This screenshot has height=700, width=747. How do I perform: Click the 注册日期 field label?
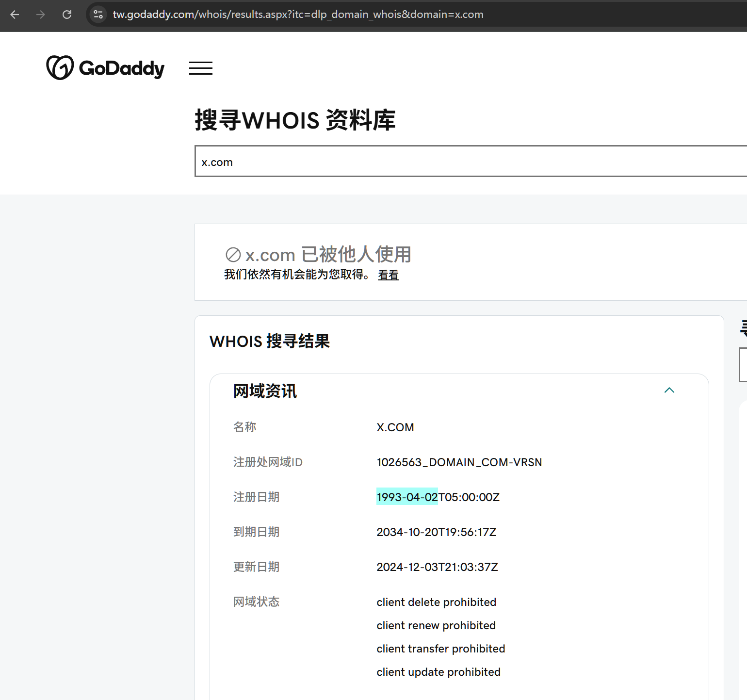click(257, 497)
